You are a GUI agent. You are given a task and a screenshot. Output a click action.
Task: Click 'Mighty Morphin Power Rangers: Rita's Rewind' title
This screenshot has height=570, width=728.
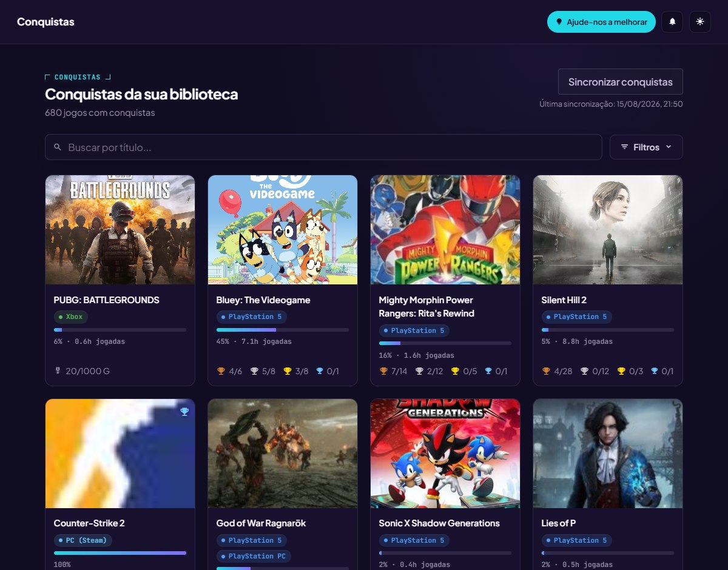[x=426, y=307]
